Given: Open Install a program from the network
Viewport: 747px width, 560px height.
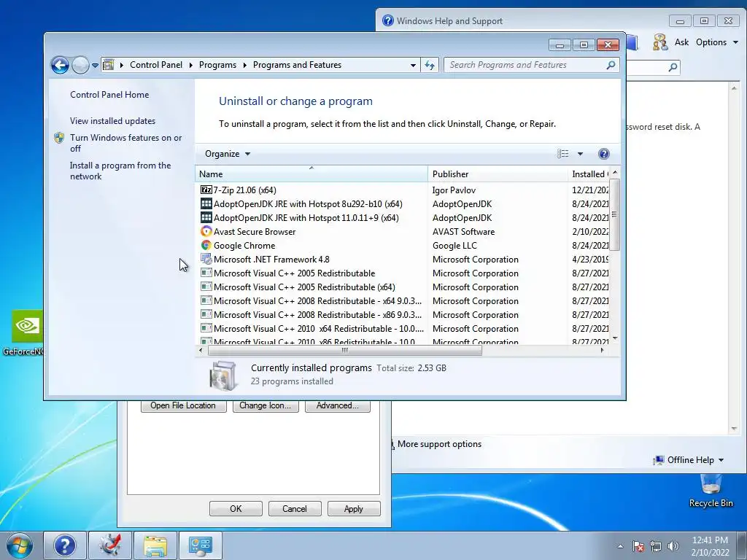Looking at the screenshot, I should 120,171.
